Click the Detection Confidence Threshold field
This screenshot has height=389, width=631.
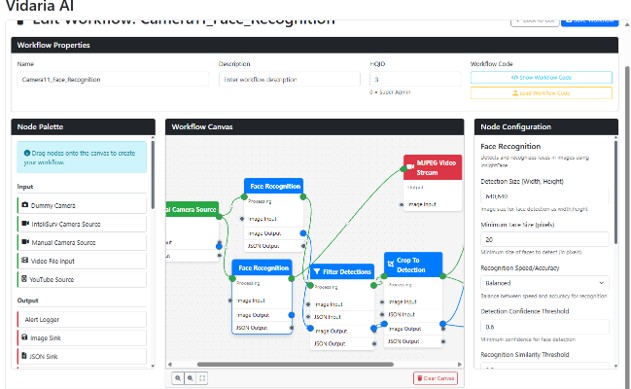pyautogui.click(x=544, y=327)
